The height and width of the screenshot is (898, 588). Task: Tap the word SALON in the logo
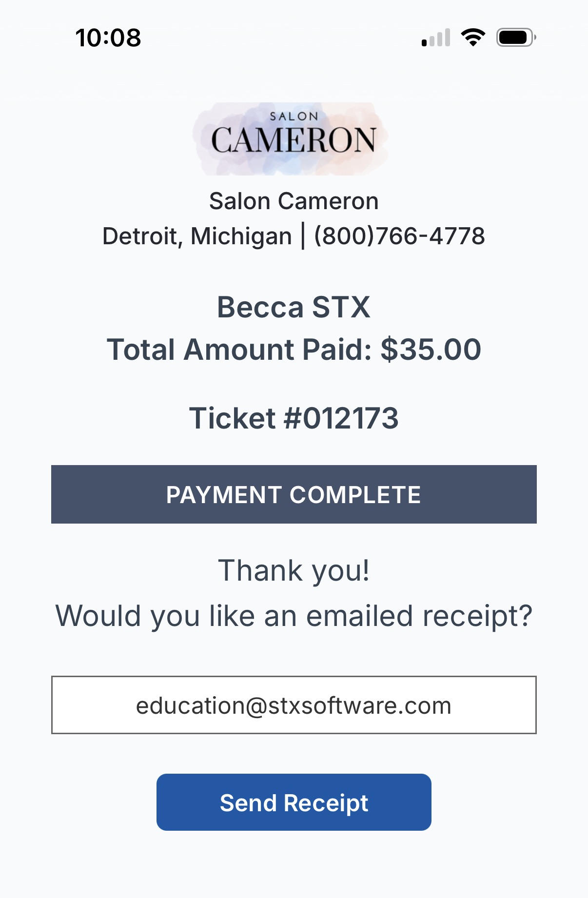click(294, 117)
